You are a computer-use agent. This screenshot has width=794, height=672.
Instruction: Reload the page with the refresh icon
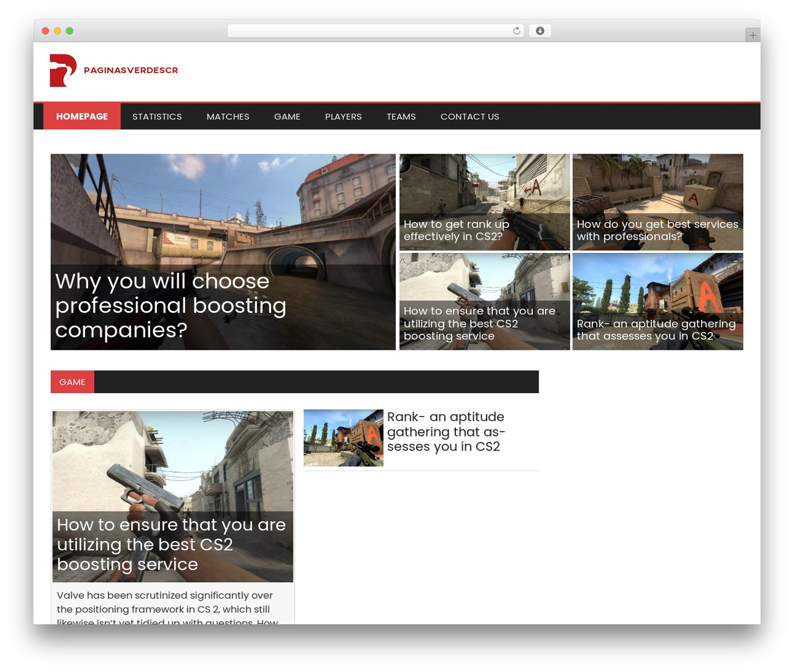point(516,31)
